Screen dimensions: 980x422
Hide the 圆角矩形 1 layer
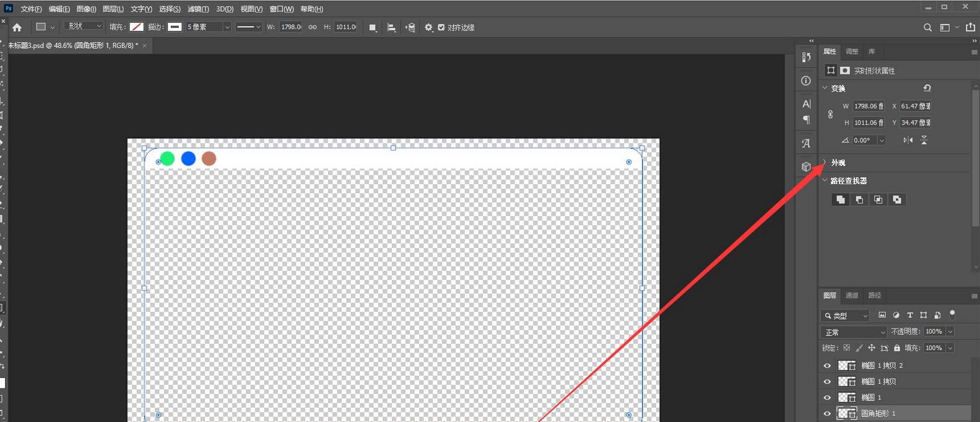827,413
